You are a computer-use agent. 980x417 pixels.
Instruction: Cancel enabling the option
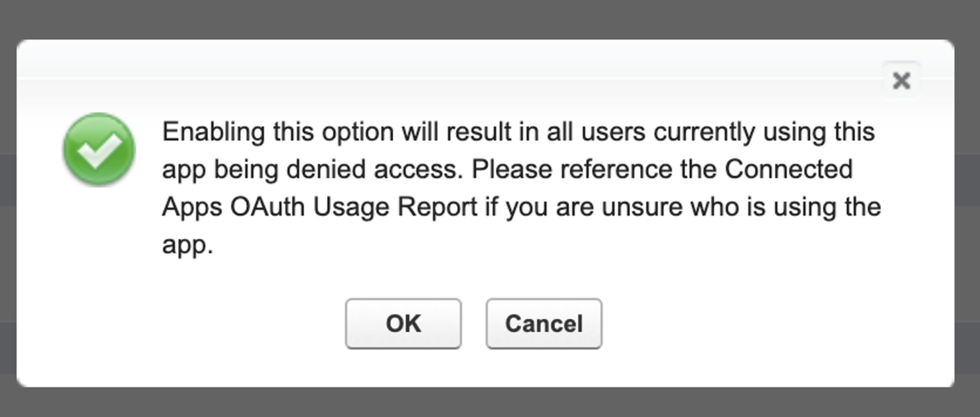click(543, 324)
